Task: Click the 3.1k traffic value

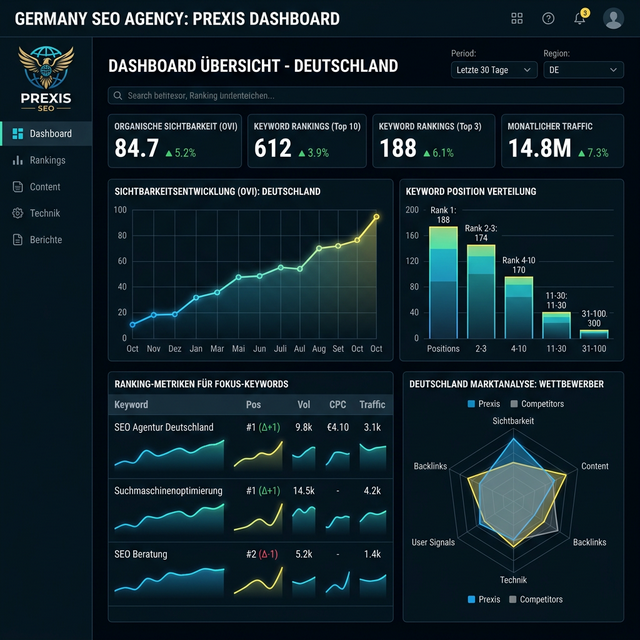Action: pyautogui.click(x=372, y=427)
